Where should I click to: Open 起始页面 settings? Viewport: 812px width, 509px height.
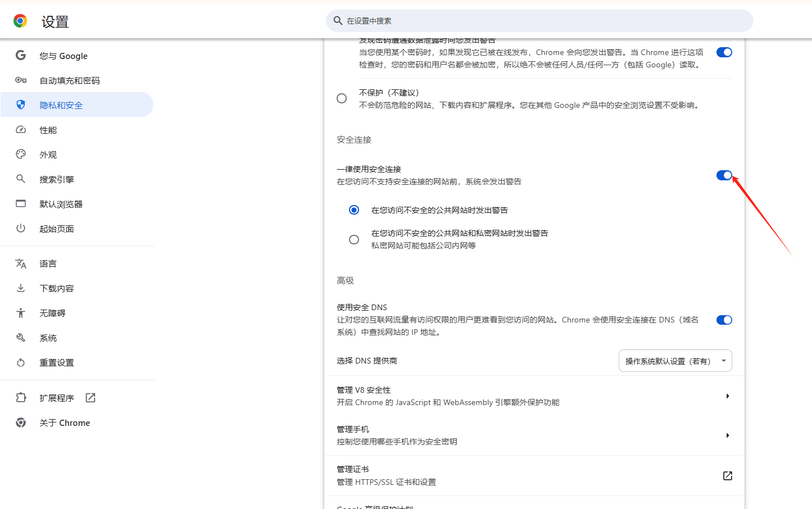(x=77, y=229)
